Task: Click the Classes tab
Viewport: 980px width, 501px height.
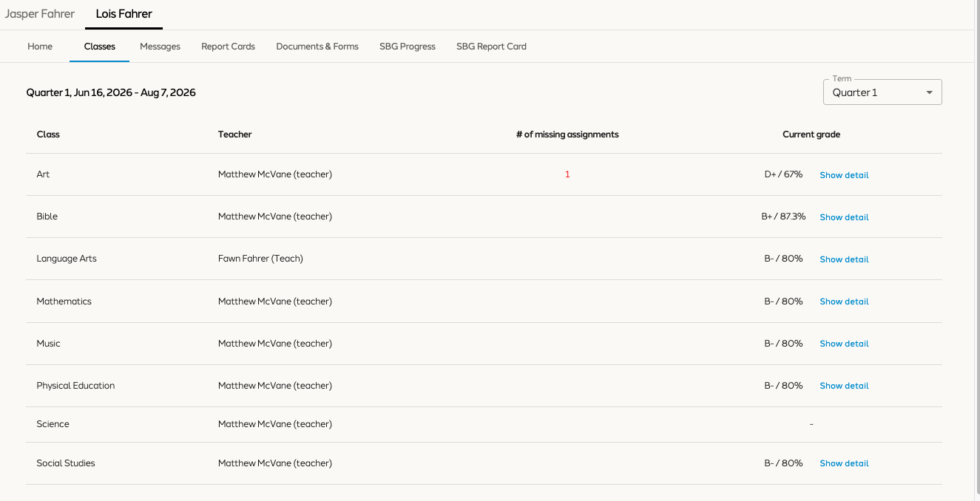Action: [x=100, y=46]
